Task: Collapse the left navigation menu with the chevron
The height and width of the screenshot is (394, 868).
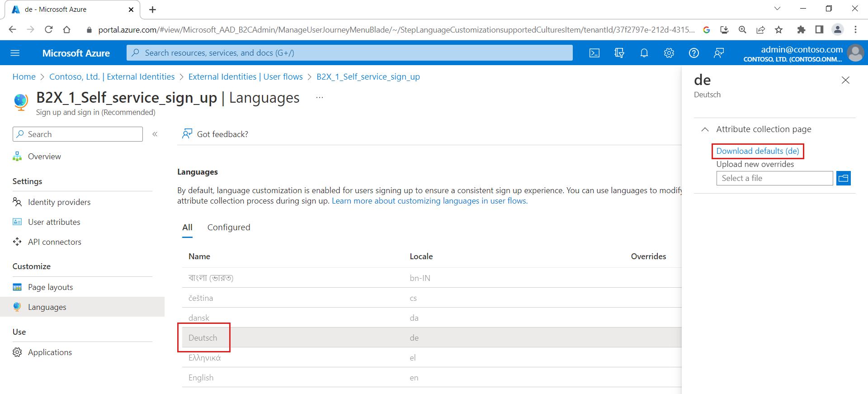Action: point(155,134)
